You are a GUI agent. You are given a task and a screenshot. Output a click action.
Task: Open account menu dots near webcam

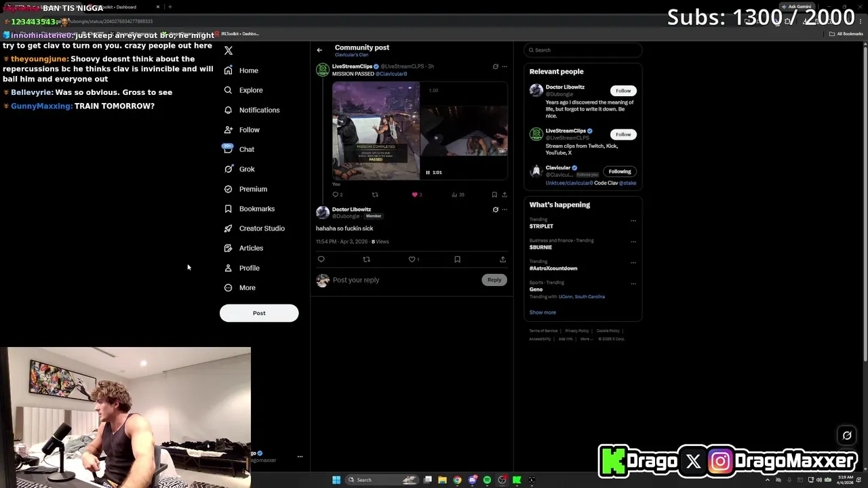[300, 457]
